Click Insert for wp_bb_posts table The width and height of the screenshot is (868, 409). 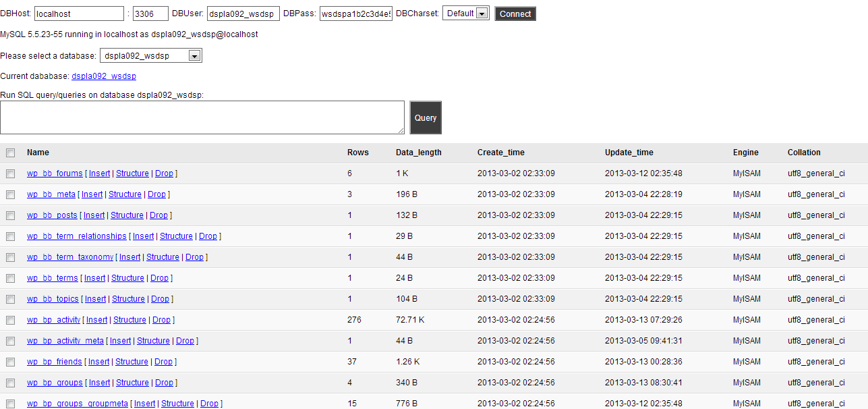94,215
